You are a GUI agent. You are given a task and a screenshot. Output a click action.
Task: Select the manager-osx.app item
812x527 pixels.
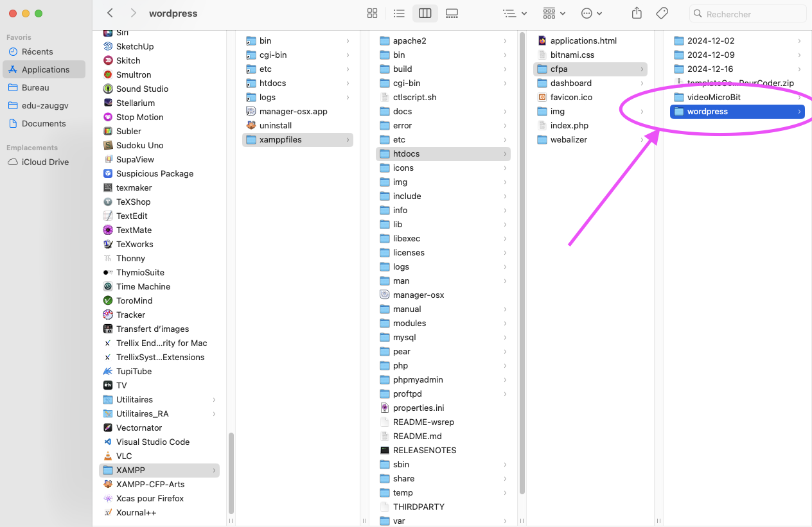[x=293, y=111]
